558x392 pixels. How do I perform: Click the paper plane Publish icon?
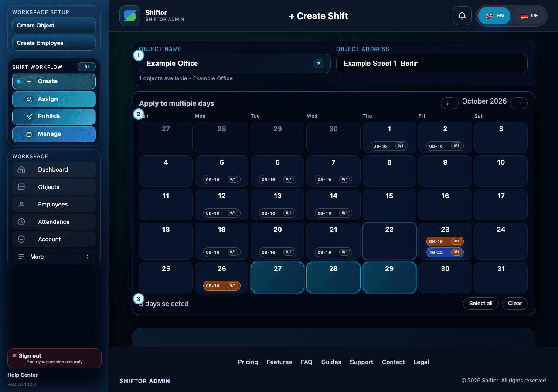[x=29, y=117]
